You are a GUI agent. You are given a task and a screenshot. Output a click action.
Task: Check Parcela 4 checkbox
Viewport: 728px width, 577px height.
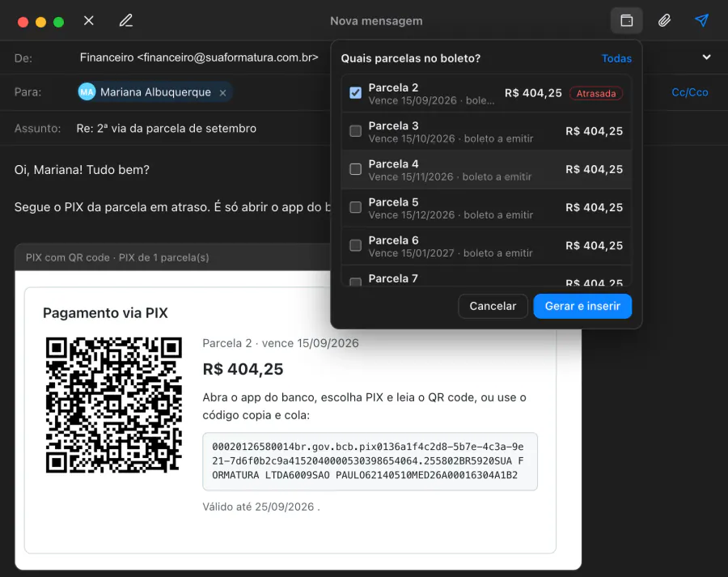pos(356,169)
